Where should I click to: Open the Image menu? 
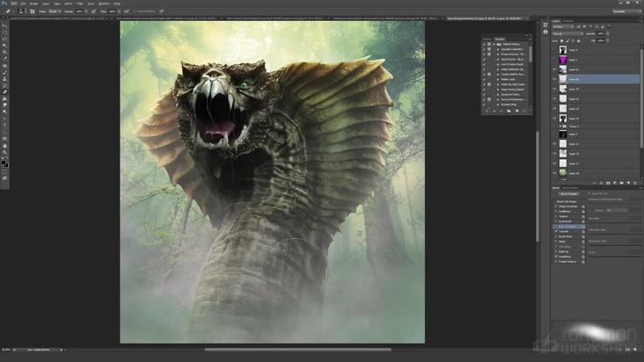33,4
